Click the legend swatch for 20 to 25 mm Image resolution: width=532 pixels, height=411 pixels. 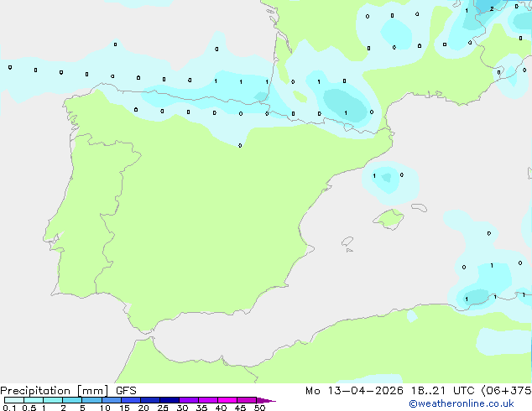[x=150, y=400]
